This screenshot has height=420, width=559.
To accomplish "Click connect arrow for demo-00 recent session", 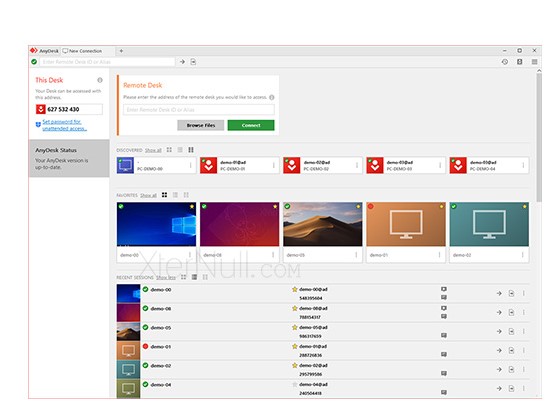I will point(499,293).
